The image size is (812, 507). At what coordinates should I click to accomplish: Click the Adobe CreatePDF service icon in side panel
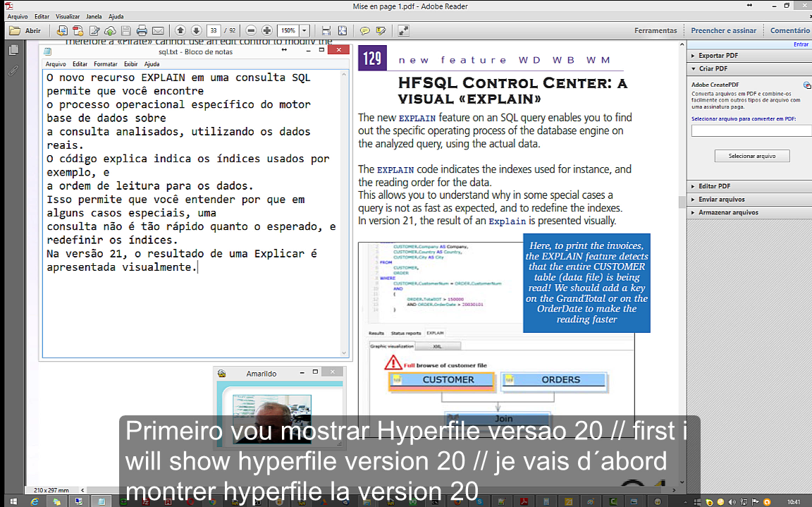pos(806,85)
